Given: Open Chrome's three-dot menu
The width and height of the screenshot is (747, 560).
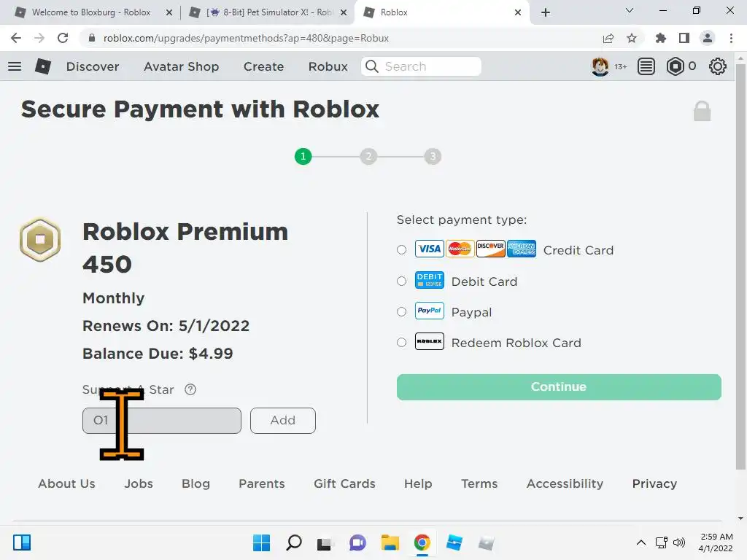Looking at the screenshot, I should point(731,38).
